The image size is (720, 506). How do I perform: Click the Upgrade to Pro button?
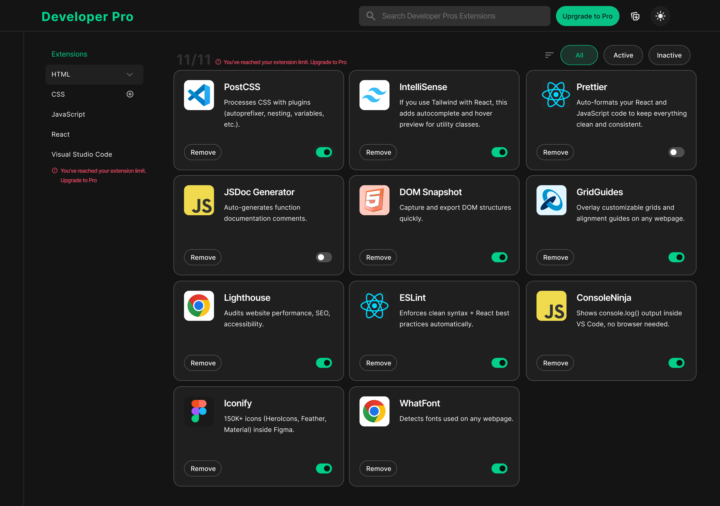pos(587,16)
